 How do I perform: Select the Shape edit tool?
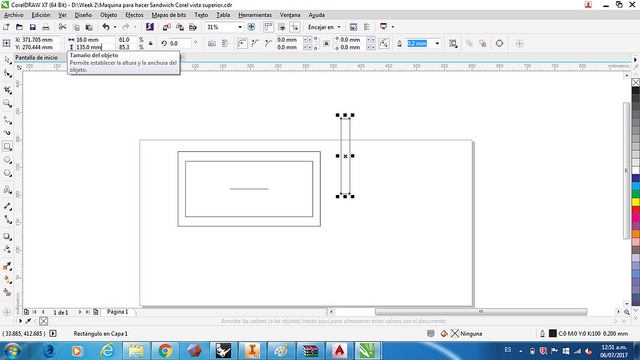click(x=7, y=74)
